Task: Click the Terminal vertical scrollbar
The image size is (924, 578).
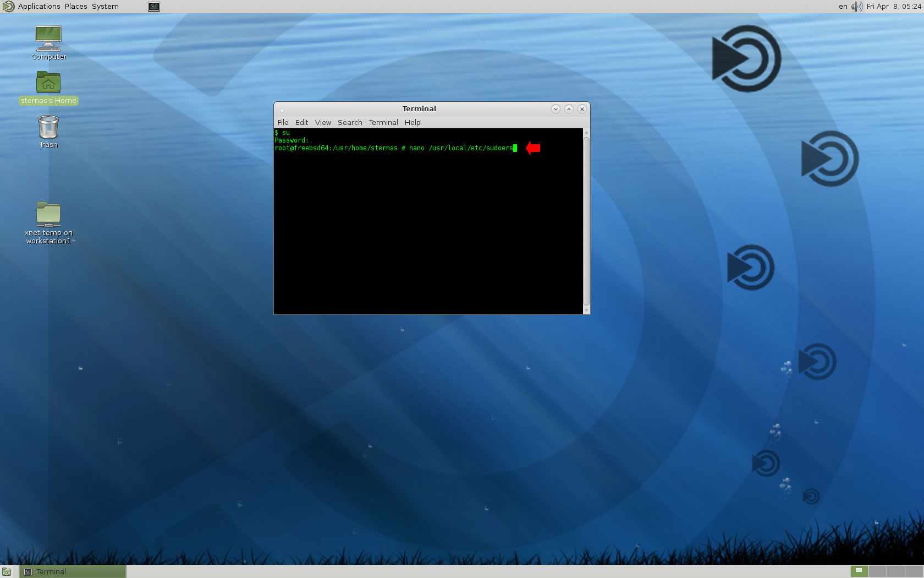Action: click(x=586, y=220)
